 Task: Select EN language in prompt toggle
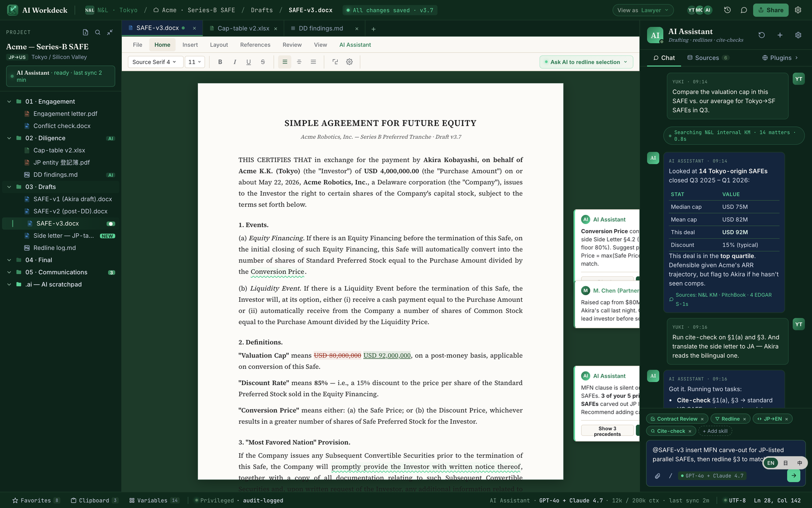point(771,463)
